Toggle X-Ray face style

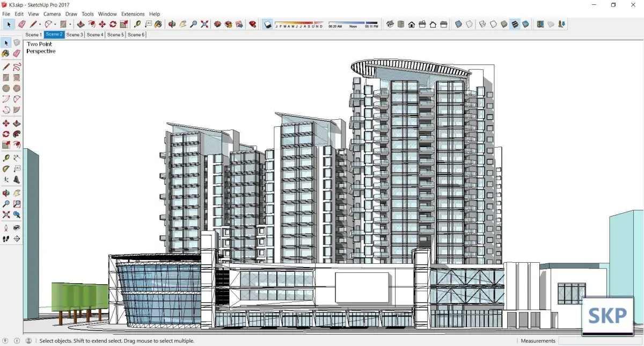[458, 24]
